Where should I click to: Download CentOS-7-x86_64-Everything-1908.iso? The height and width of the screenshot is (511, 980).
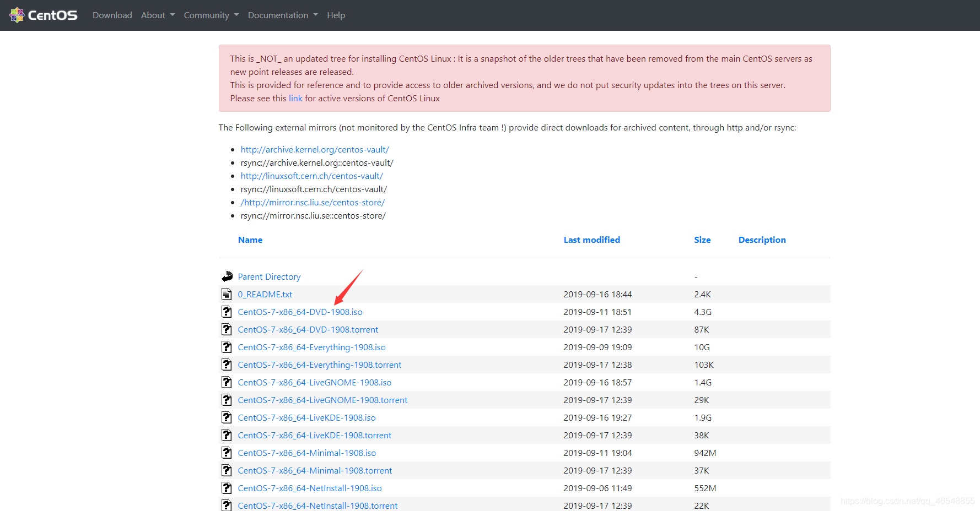coord(312,347)
